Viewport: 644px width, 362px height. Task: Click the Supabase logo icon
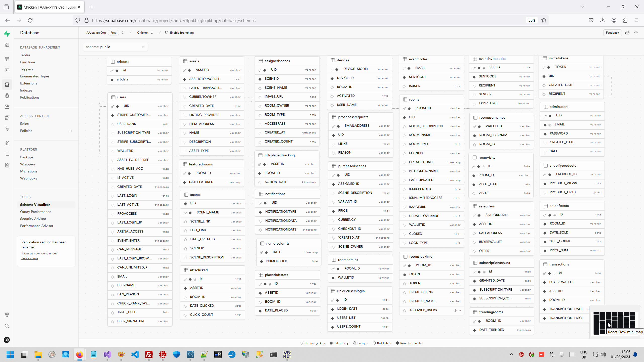click(x=7, y=33)
